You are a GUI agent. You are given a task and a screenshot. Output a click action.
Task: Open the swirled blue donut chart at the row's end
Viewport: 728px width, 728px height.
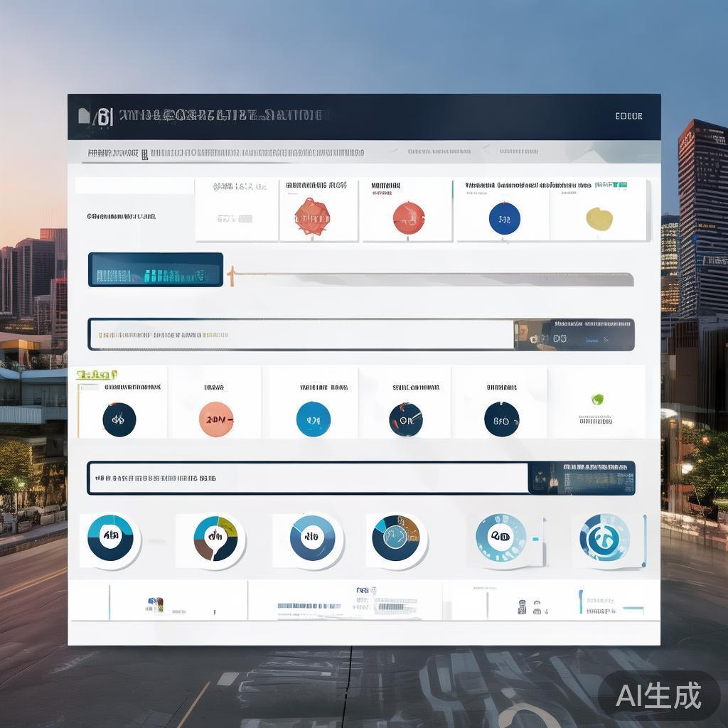pos(604,537)
